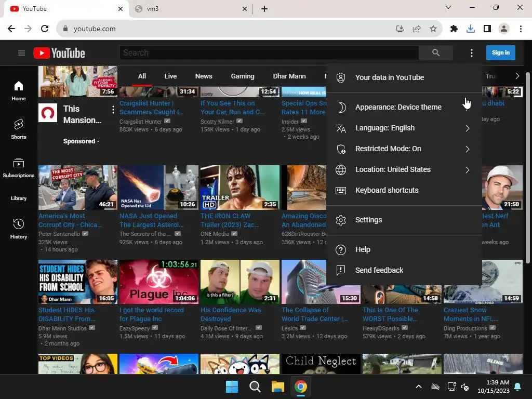
Task: Switch to the vm3 browser tab
Action: point(190,9)
